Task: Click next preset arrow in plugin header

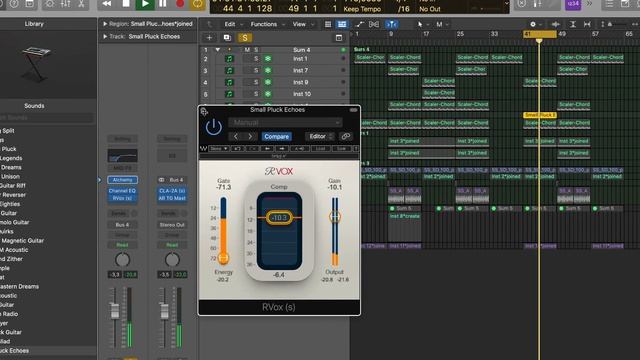Action: (250, 136)
